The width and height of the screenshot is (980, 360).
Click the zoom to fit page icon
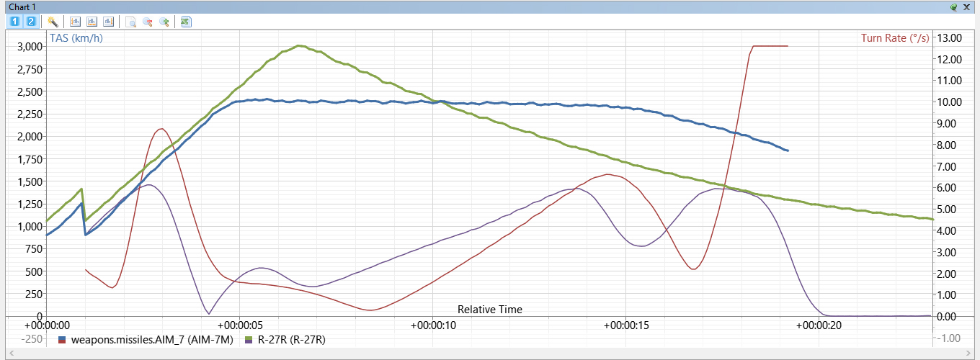131,22
